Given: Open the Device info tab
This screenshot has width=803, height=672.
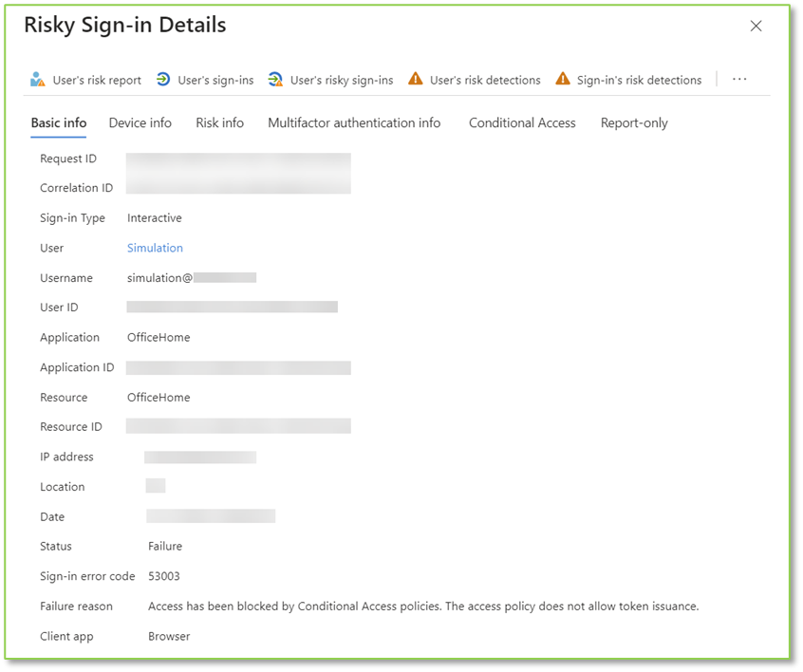Looking at the screenshot, I should tap(140, 122).
